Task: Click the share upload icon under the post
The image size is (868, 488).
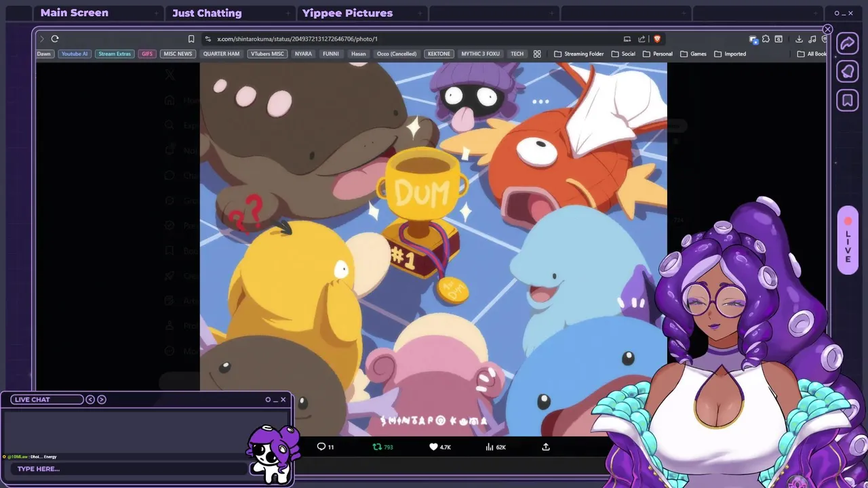Action: pyautogui.click(x=546, y=447)
